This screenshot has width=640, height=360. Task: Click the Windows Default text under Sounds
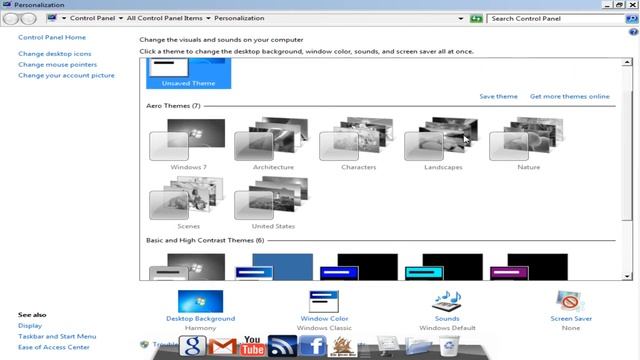pos(447,328)
